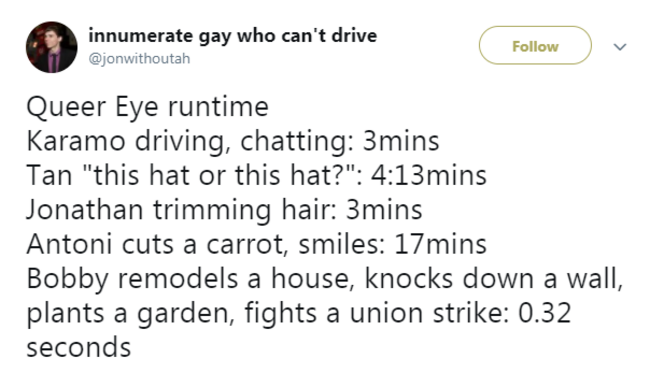Click the word "Antoni" in the tweet
This screenshot has height=373, width=650.
[69, 244]
